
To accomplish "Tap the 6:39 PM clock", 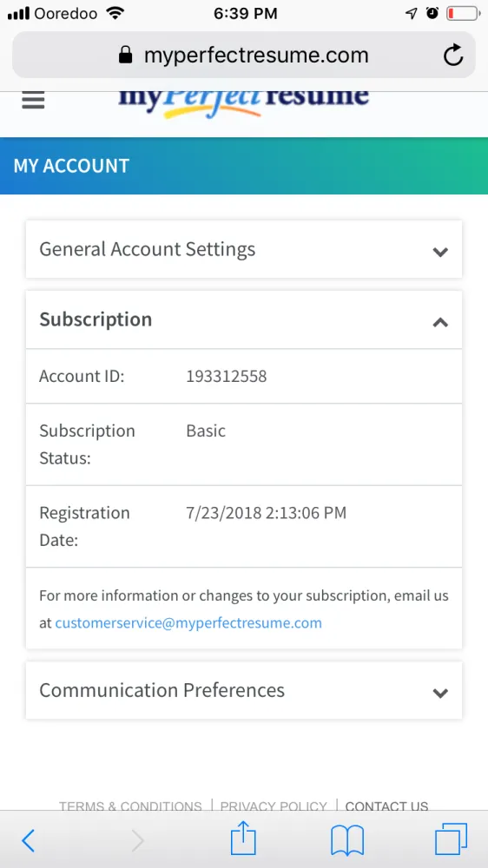I will 246,13.
